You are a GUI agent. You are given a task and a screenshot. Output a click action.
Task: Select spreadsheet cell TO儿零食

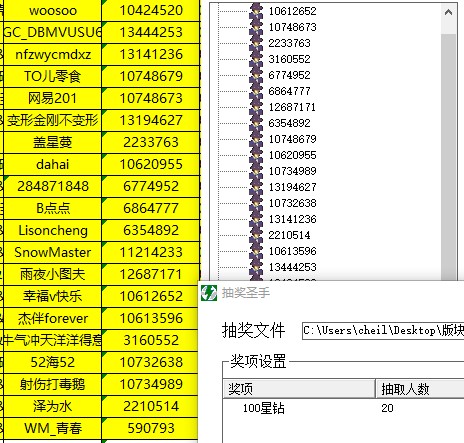pos(52,76)
